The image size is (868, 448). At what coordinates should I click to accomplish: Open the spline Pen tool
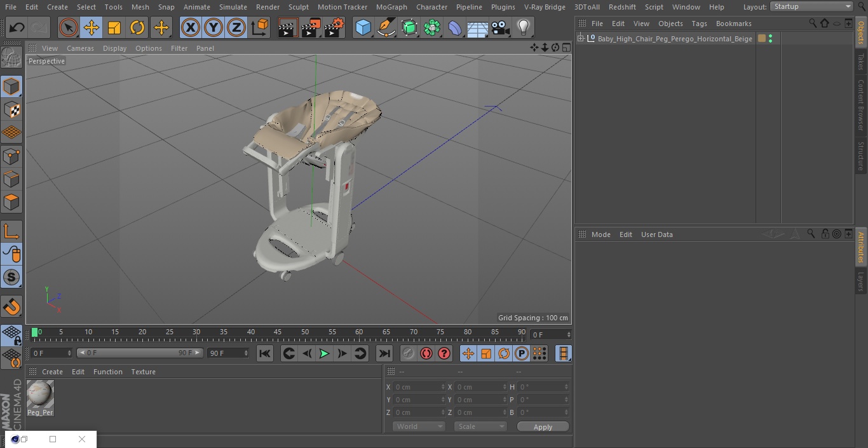386,27
